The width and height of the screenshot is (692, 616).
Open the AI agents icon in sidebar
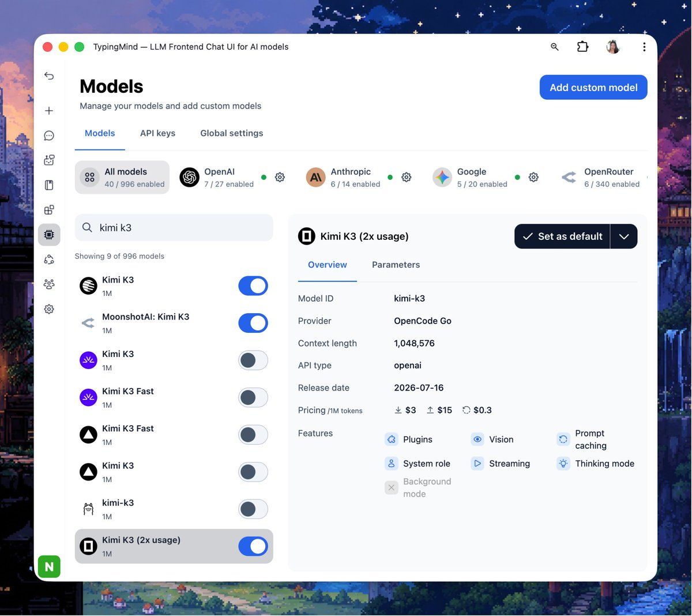[49, 160]
